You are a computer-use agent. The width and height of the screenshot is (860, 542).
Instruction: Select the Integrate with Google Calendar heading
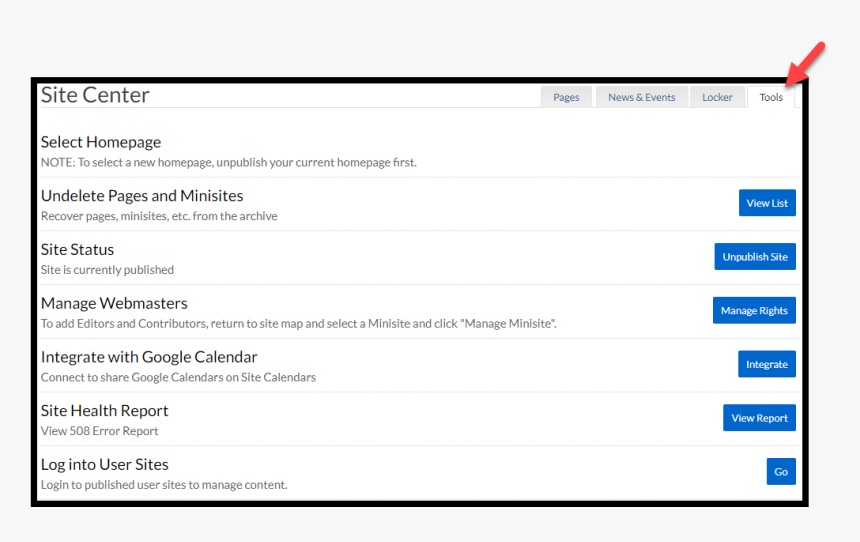pos(149,357)
